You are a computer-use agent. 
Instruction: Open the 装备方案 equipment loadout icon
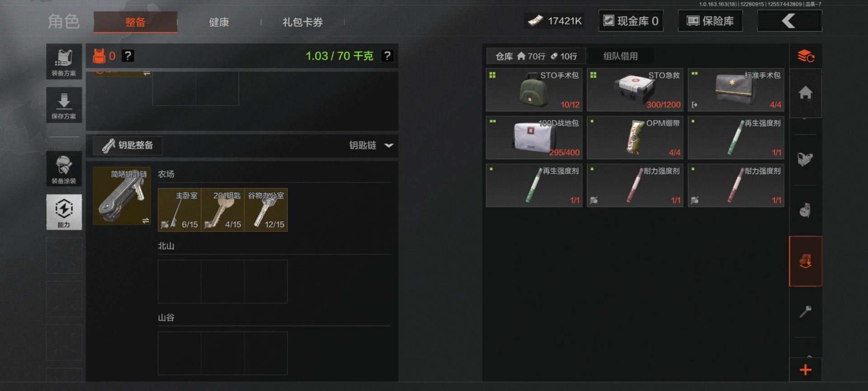[64, 62]
